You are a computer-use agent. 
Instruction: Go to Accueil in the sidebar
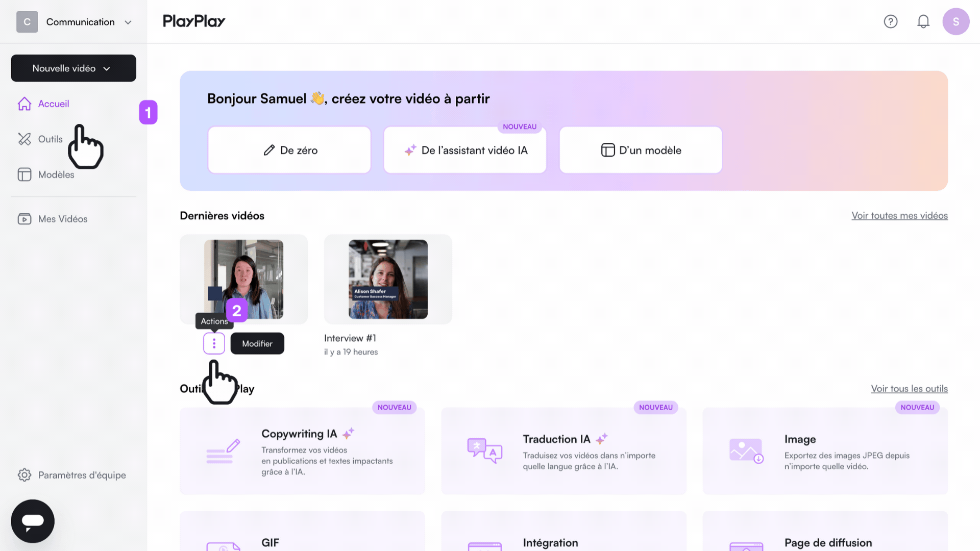coord(53,104)
